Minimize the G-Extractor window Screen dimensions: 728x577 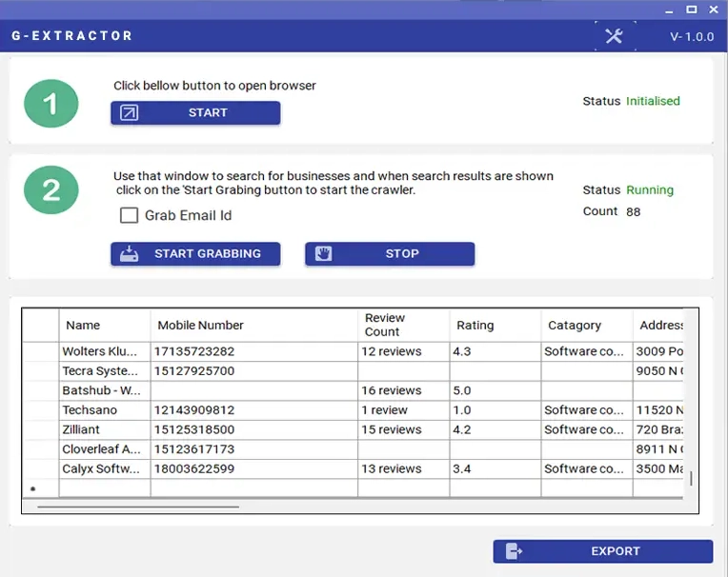[x=669, y=10]
